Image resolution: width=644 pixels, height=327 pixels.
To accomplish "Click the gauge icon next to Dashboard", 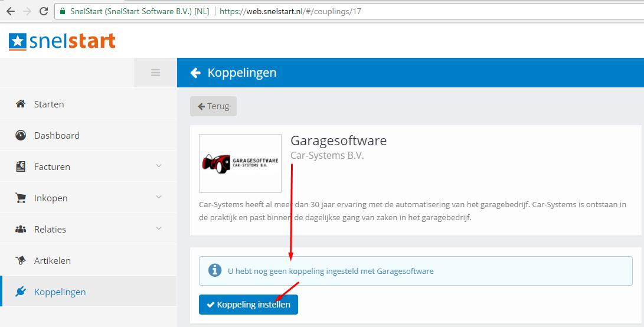I will (21, 135).
